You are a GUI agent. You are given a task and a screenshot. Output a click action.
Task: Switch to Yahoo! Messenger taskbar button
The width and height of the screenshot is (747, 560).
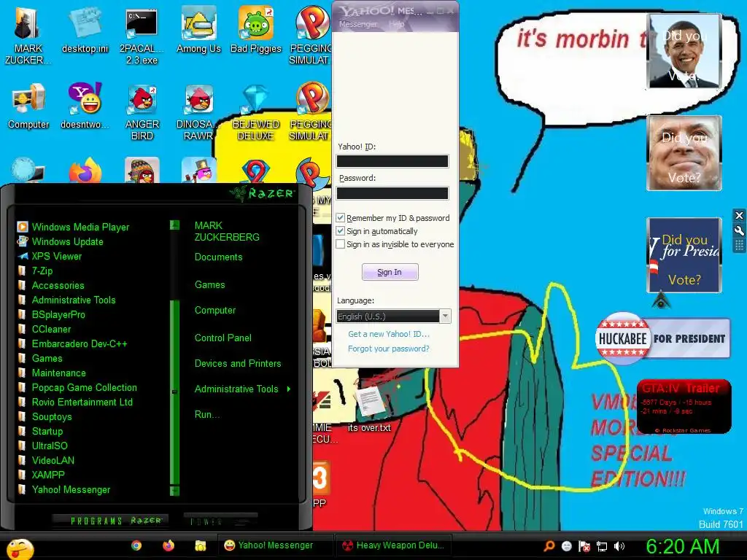point(275,545)
